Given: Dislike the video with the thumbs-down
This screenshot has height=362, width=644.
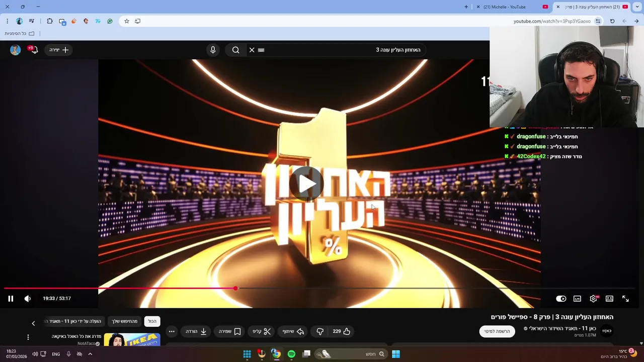Looking at the screenshot, I should 320,331.
